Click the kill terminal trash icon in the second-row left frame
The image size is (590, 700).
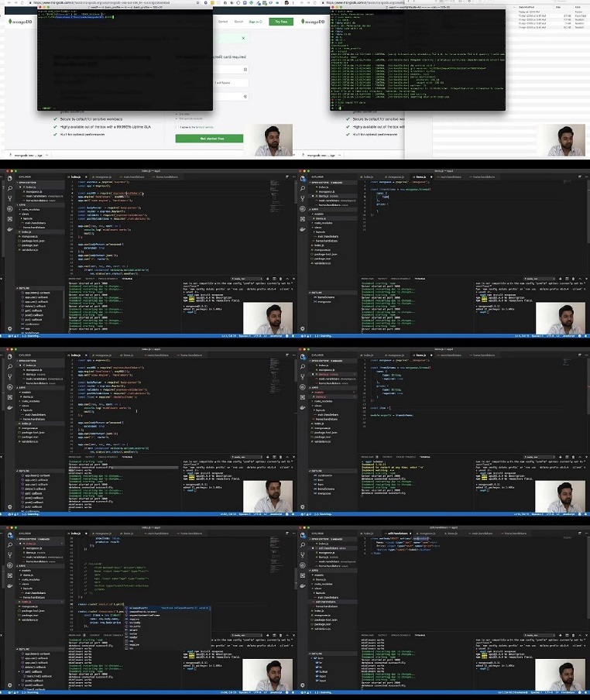click(280, 279)
